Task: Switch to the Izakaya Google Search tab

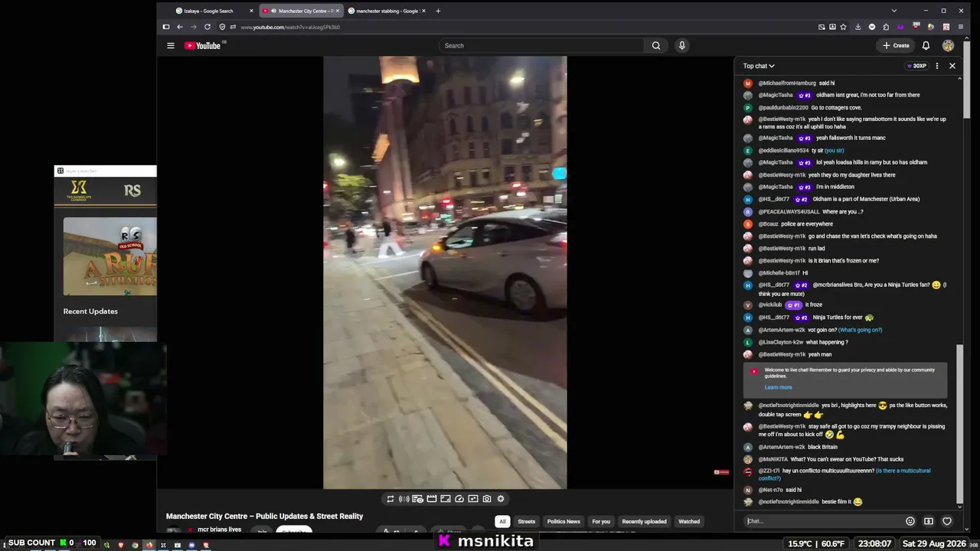Action: click(x=214, y=11)
